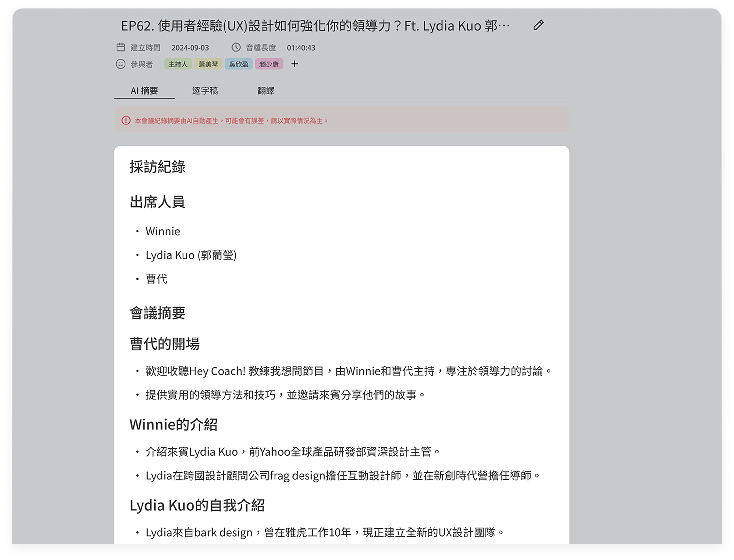The image size is (734, 560).
Task: Click the AI disclaimer notice text
Action: (232, 121)
